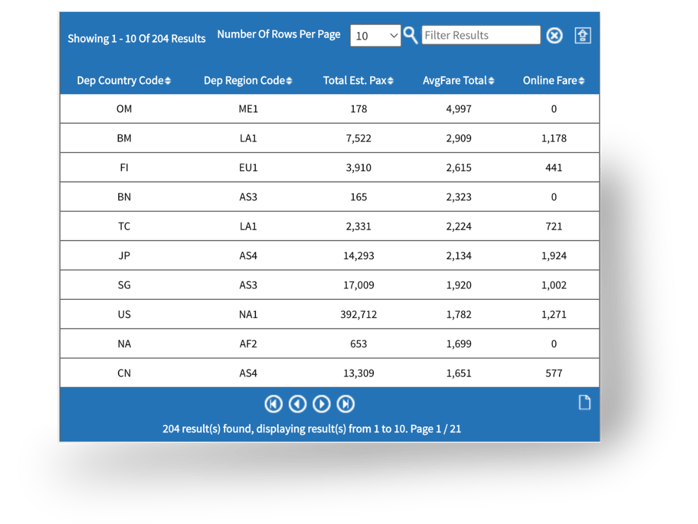698x524 pixels.
Task: Click the document icon in footer
Action: [x=585, y=402]
